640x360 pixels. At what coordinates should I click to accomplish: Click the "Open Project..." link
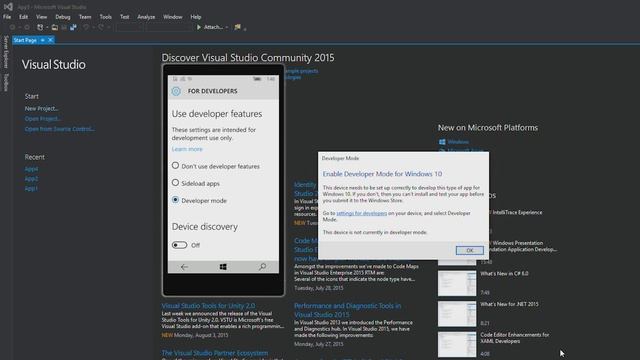(x=42, y=119)
